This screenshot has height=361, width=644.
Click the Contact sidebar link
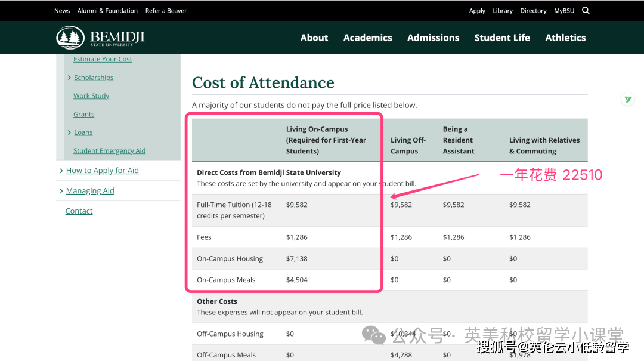click(79, 211)
